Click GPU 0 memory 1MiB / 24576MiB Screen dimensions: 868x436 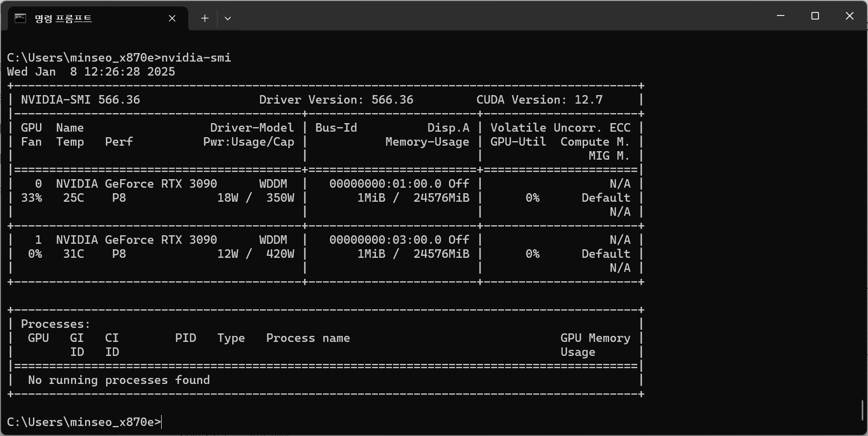(x=413, y=198)
